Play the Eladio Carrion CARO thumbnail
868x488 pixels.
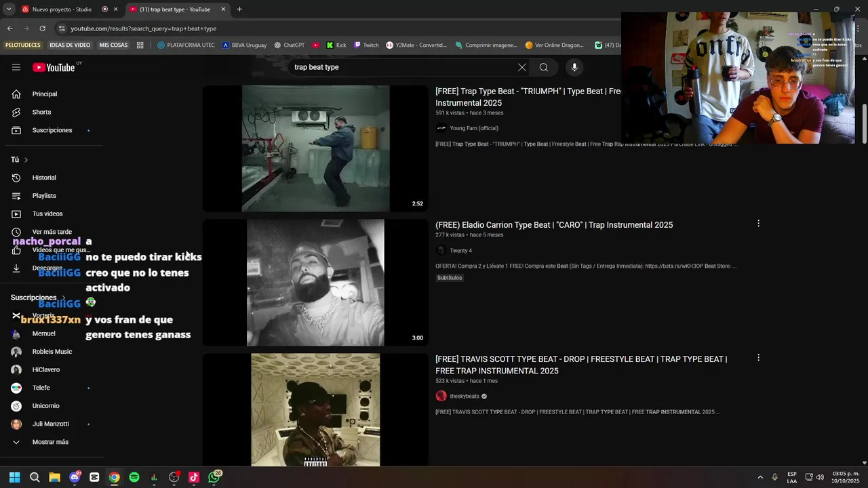point(315,283)
